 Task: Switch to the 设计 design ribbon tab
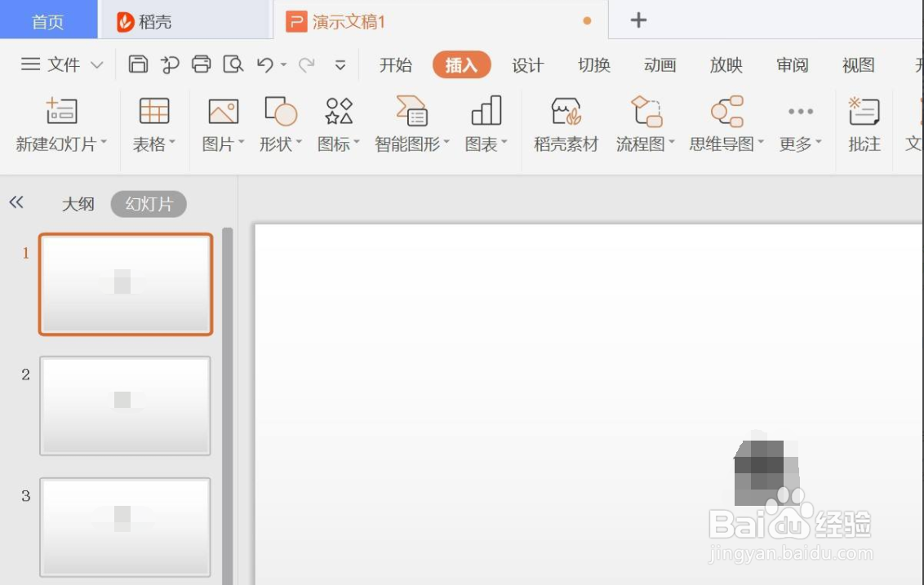coord(527,65)
